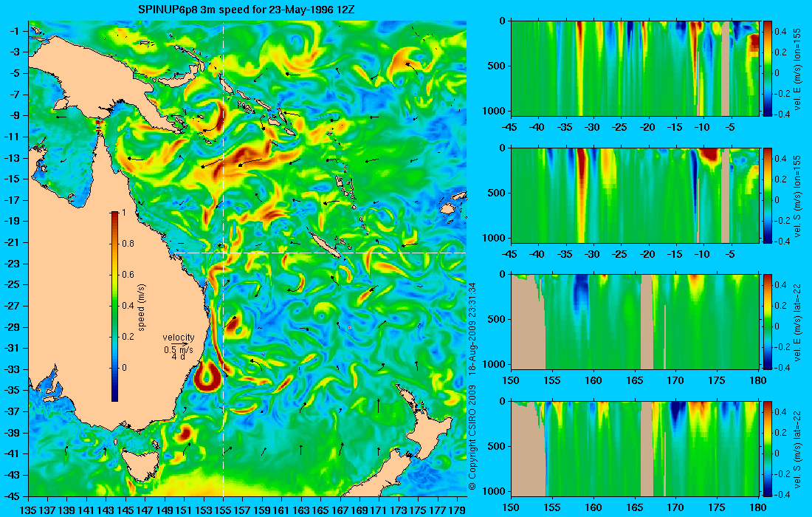812x517 pixels.
Task: Click the '170' tick under vel. S lat=-22 panel
Action: tap(675, 507)
